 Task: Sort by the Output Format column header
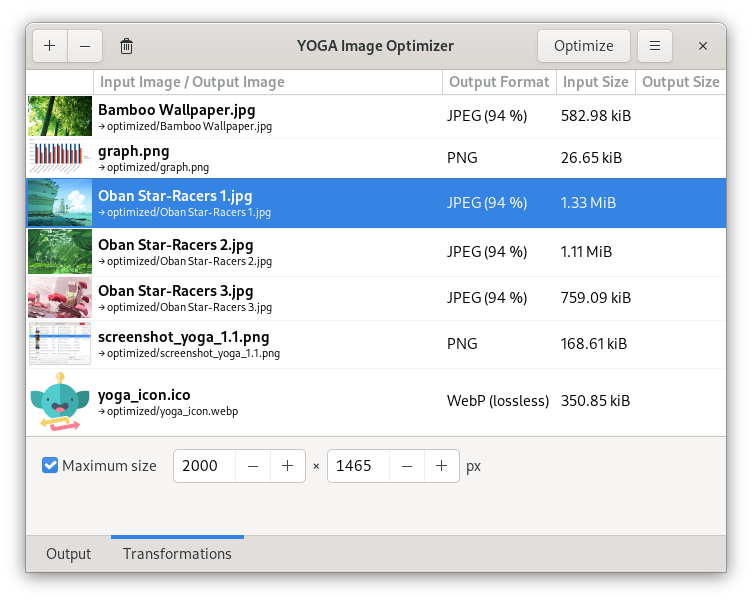pyautogui.click(x=499, y=82)
